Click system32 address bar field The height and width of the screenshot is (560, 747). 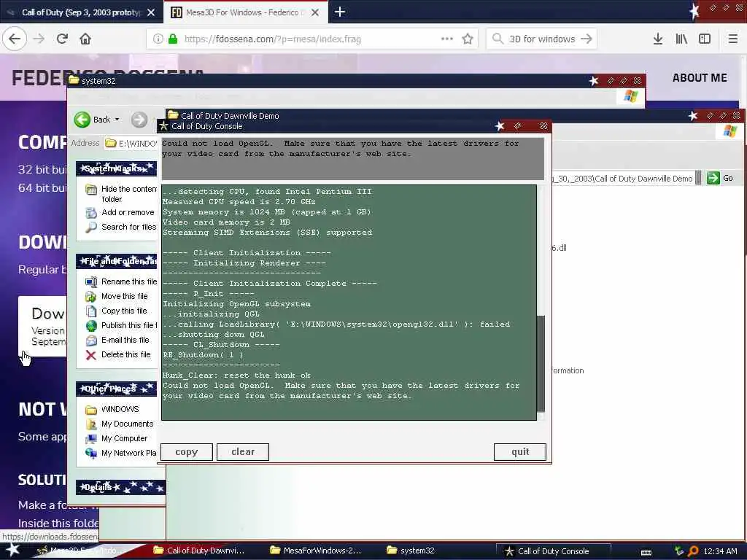(131, 143)
